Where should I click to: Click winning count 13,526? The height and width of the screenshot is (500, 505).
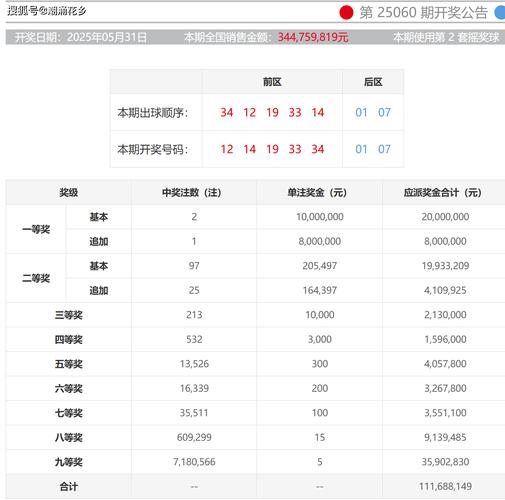point(194,364)
